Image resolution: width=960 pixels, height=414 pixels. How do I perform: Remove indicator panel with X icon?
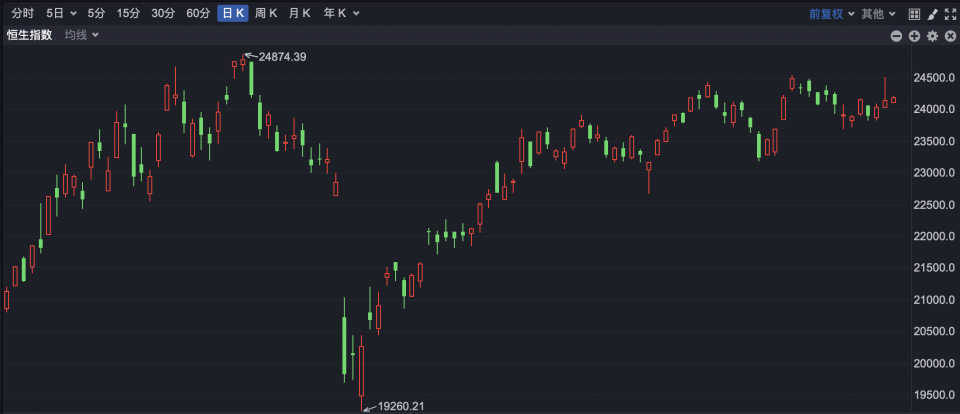pyautogui.click(x=950, y=36)
